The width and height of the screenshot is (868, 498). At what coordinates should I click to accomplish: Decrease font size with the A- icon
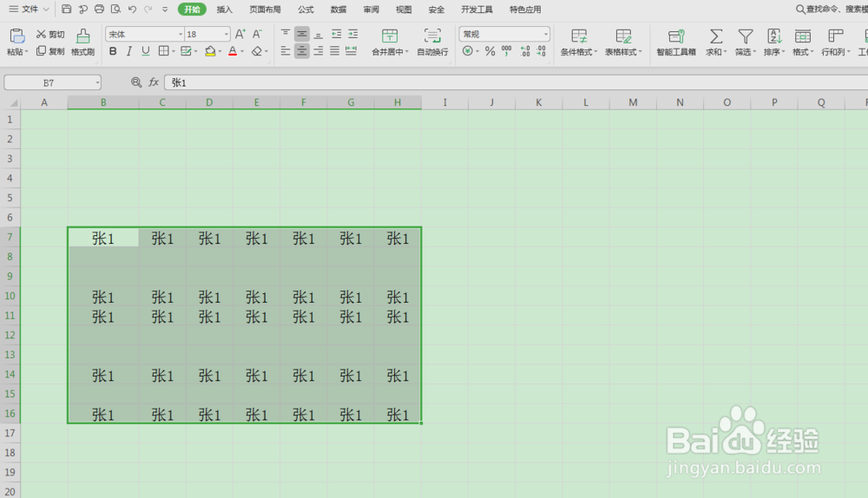tap(258, 35)
